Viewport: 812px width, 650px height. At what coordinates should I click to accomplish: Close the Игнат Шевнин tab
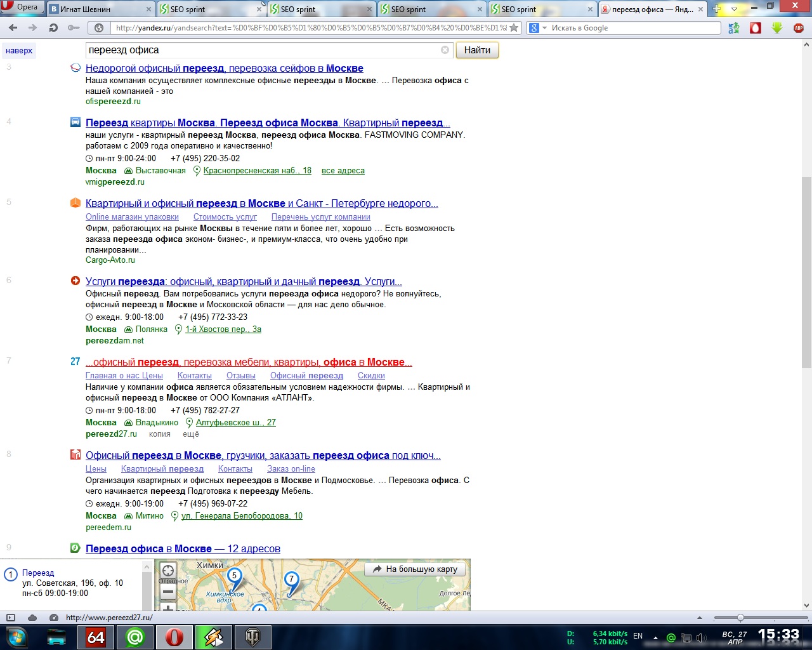coord(149,10)
